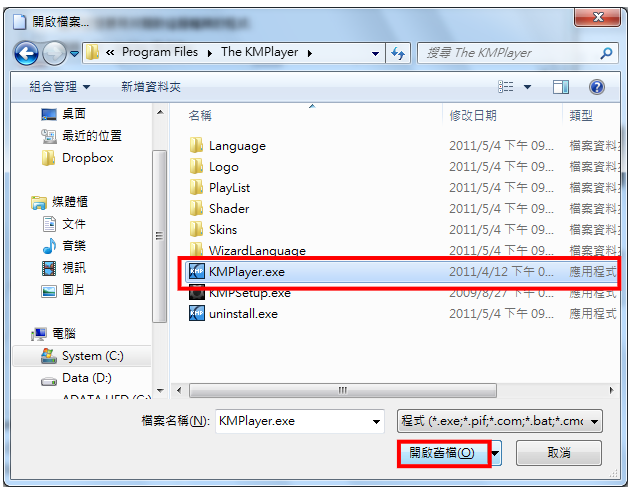This screenshot has width=635, height=490.
Task: Click the refresh icon beside address bar
Action: point(398,53)
